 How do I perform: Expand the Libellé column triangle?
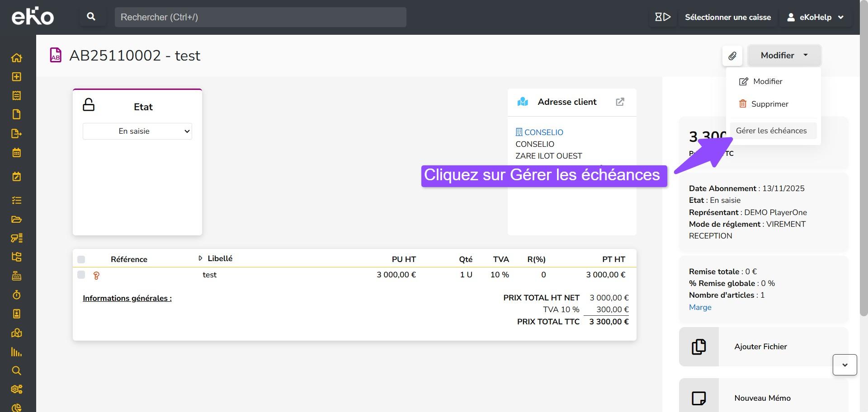click(x=200, y=258)
